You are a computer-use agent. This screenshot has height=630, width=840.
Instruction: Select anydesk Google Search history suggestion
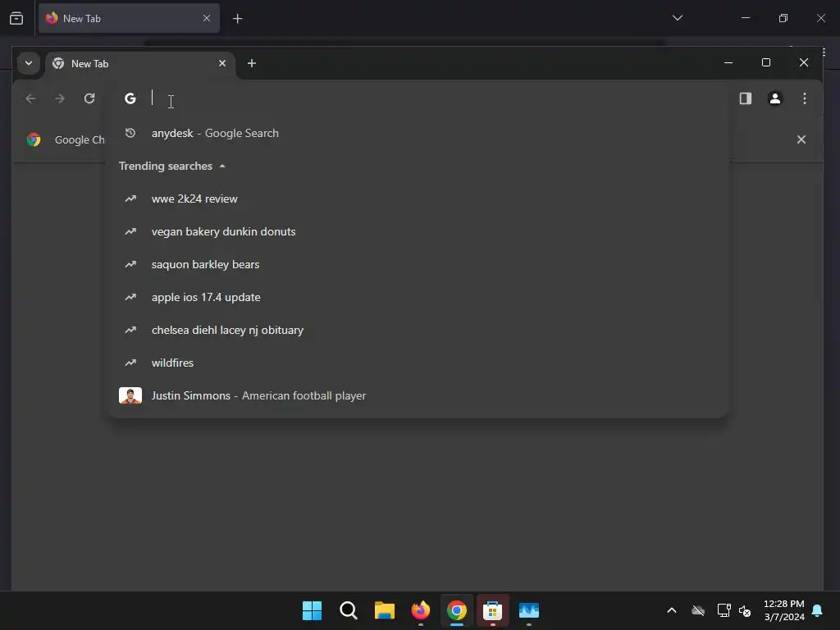pyautogui.click(x=418, y=133)
